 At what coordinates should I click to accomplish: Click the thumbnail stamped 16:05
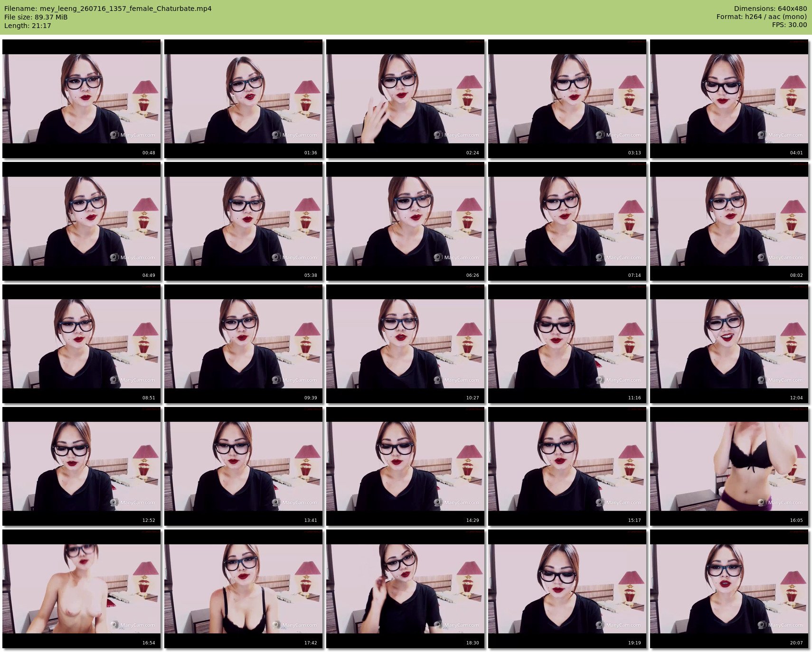[x=729, y=466]
